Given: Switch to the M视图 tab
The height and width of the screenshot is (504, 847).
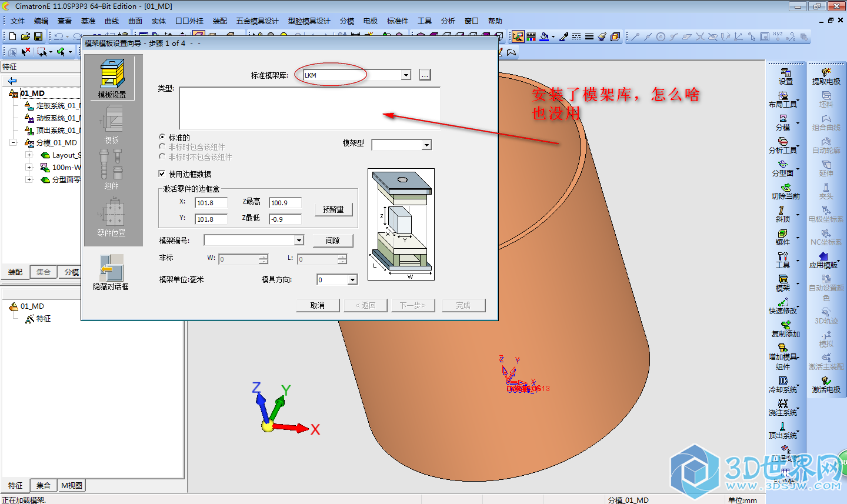Looking at the screenshot, I should point(72,486).
